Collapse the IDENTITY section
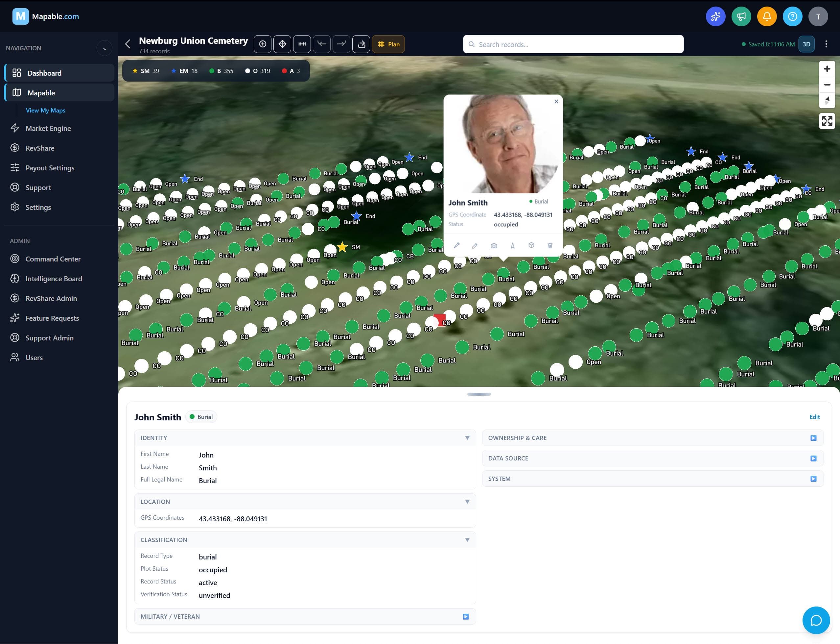The width and height of the screenshot is (840, 644). click(467, 438)
